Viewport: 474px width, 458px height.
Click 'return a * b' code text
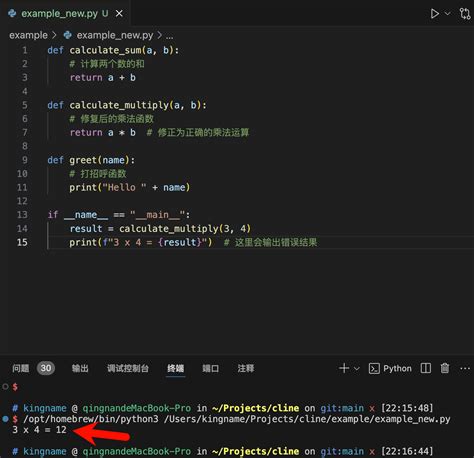coord(103,133)
